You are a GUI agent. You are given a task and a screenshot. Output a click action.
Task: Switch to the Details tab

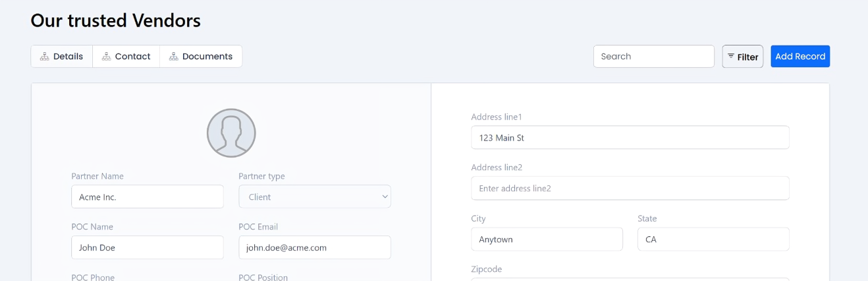62,57
